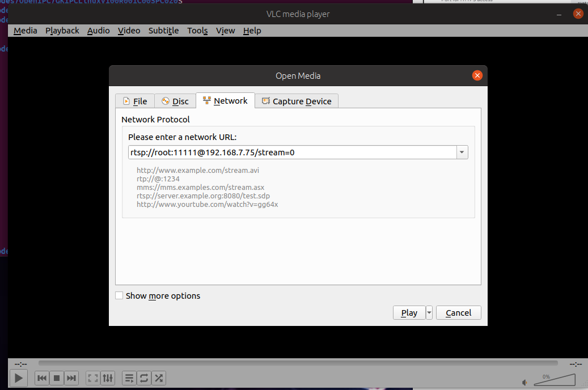Click the network URL input field
Screen dimensions: 588x390
tap(292, 152)
